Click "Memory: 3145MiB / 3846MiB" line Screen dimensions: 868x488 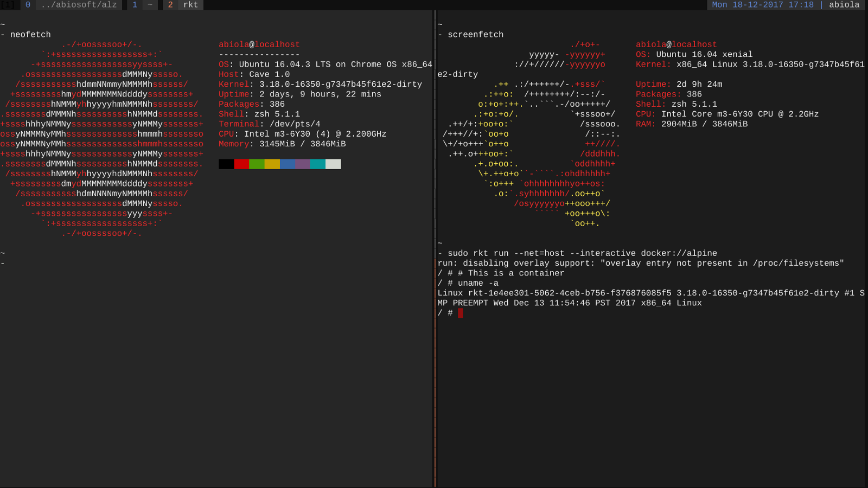tap(282, 144)
